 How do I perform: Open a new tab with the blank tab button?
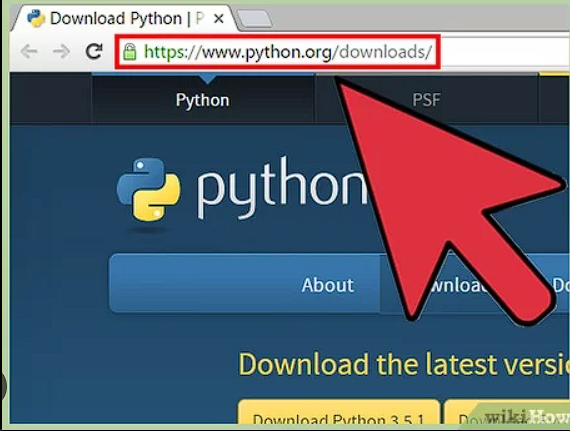[254, 19]
